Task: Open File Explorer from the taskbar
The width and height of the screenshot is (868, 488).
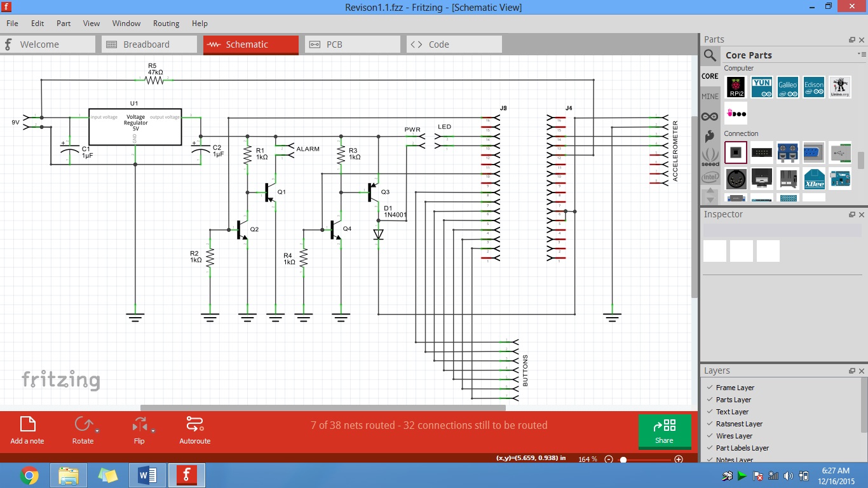Action: (69, 475)
